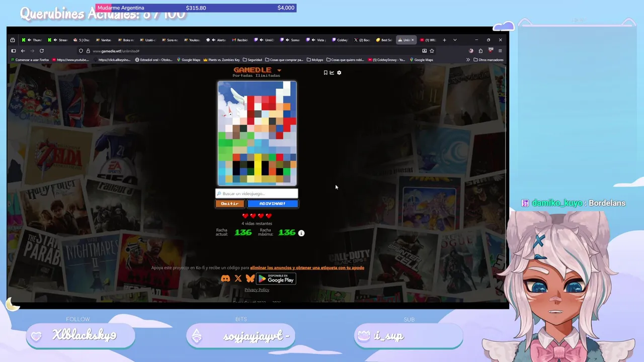
Task: Expand the Gamedle game mode dropdown arrow
Action: coord(279,70)
